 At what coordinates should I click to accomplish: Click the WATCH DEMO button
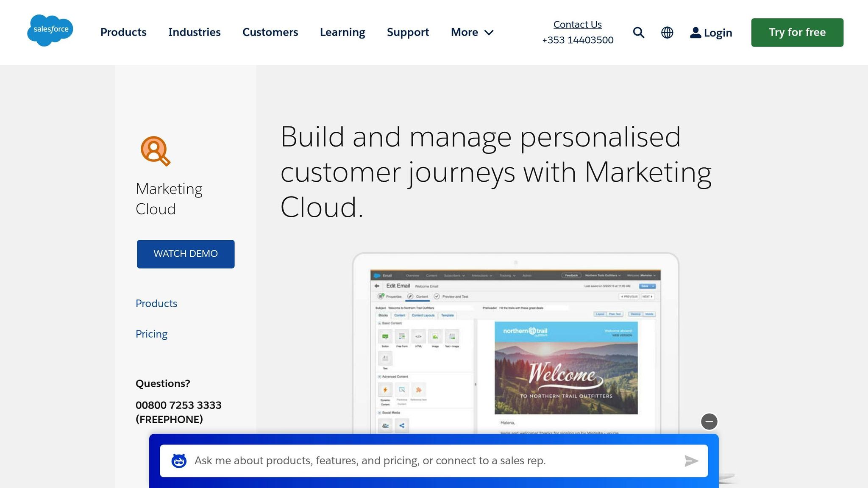[186, 254]
